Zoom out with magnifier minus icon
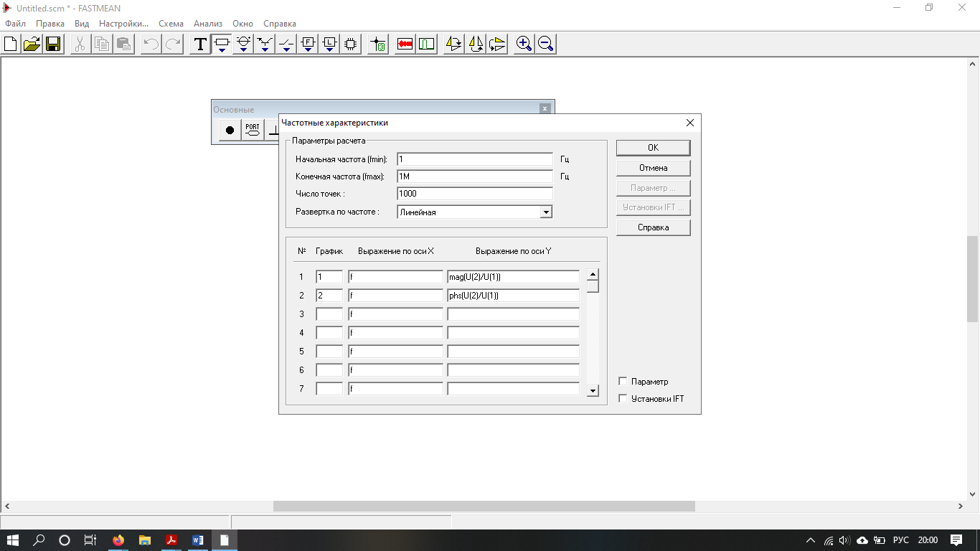The width and height of the screenshot is (980, 551). [545, 44]
